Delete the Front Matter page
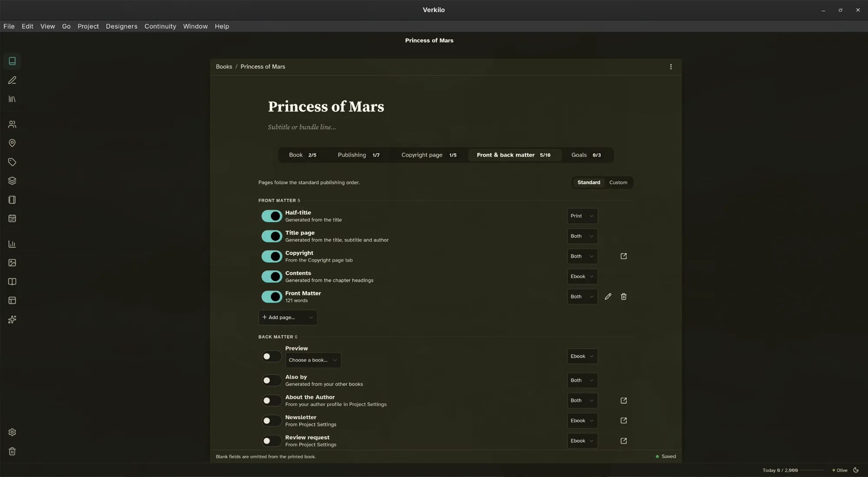The height and width of the screenshot is (477, 868). (624, 297)
